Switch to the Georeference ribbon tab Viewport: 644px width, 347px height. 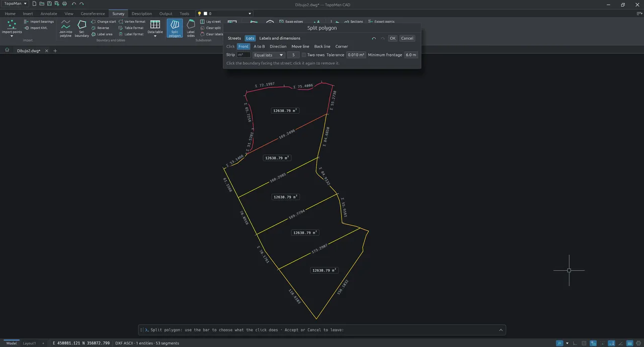coord(93,14)
